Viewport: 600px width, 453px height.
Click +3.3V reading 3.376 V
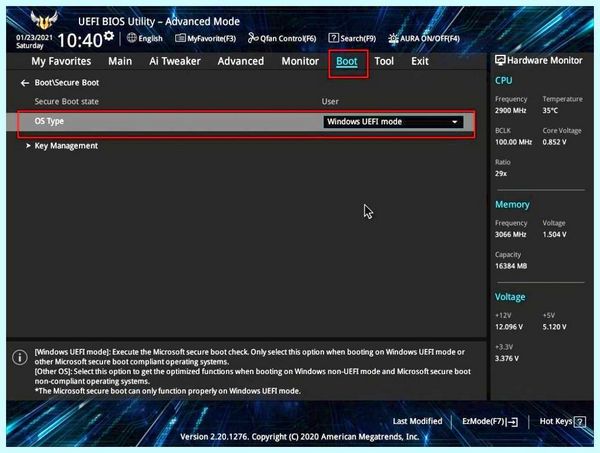point(507,358)
